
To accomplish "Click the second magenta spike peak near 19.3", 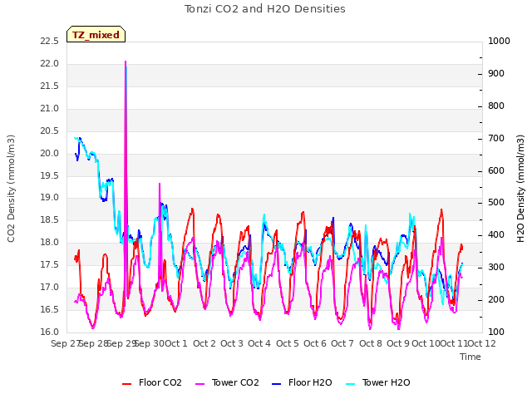I will [x=160, y=185].
